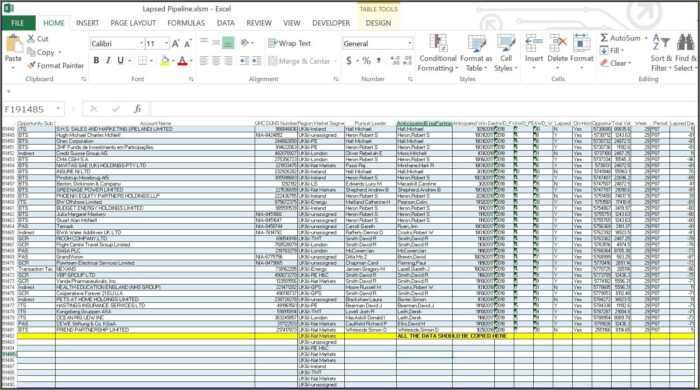Viewport: 700px width, 390px height.
Task: Click the Insert cells icon
Action: tap(534, 43)
